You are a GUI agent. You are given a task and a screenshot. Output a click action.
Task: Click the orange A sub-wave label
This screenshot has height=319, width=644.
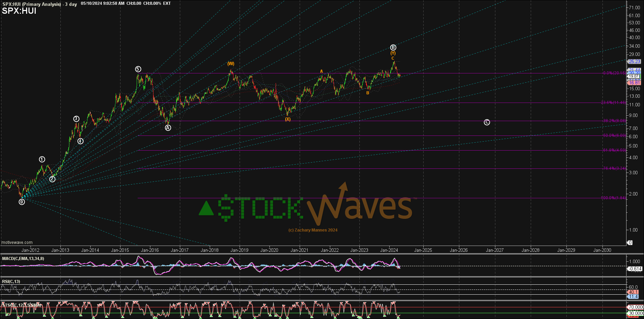322,71
